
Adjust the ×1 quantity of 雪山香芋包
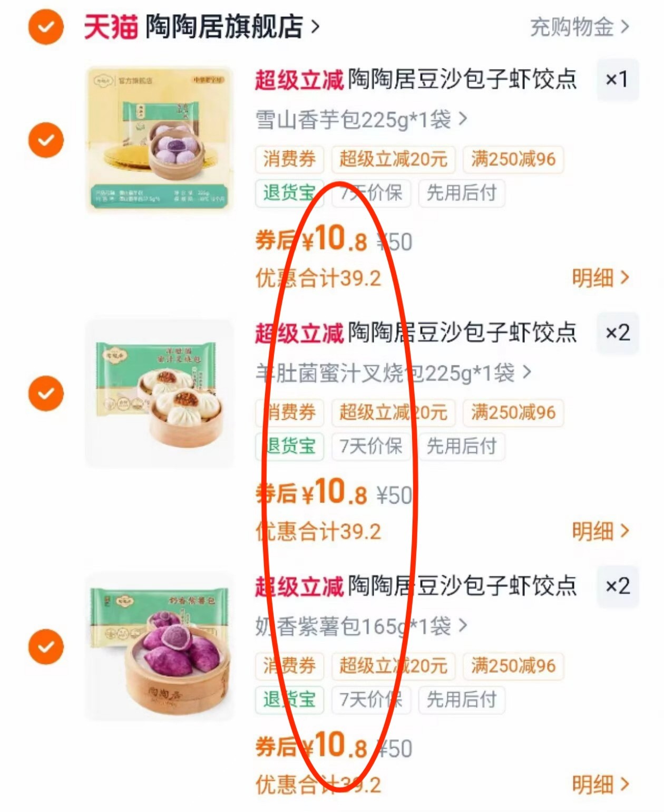[x=618, y=80]
